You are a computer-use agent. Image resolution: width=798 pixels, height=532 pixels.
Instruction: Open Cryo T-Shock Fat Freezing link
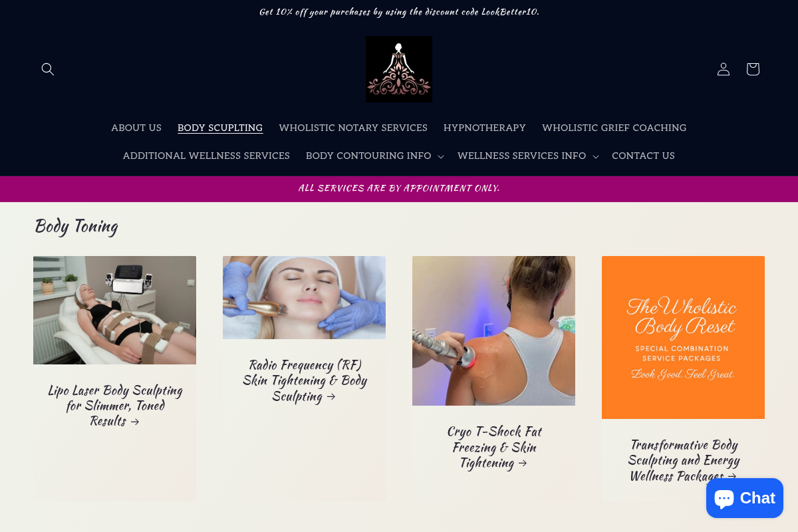tap(494, 448)
